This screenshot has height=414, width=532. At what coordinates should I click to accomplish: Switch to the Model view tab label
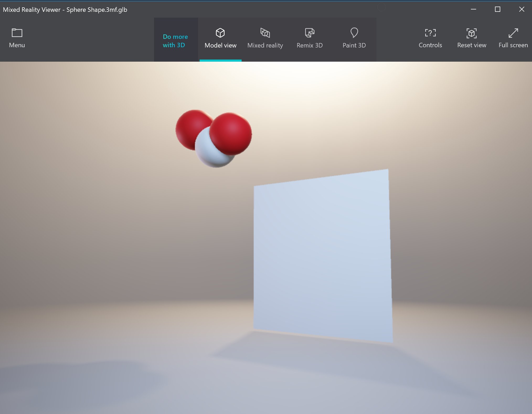coord(220,45)
